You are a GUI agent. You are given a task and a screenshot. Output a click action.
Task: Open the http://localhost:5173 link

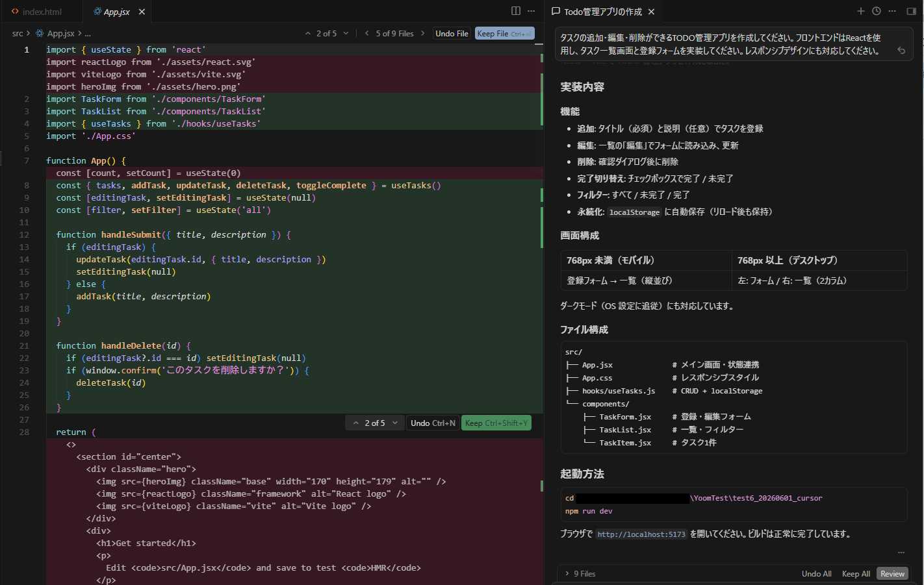tap(641, 534)
